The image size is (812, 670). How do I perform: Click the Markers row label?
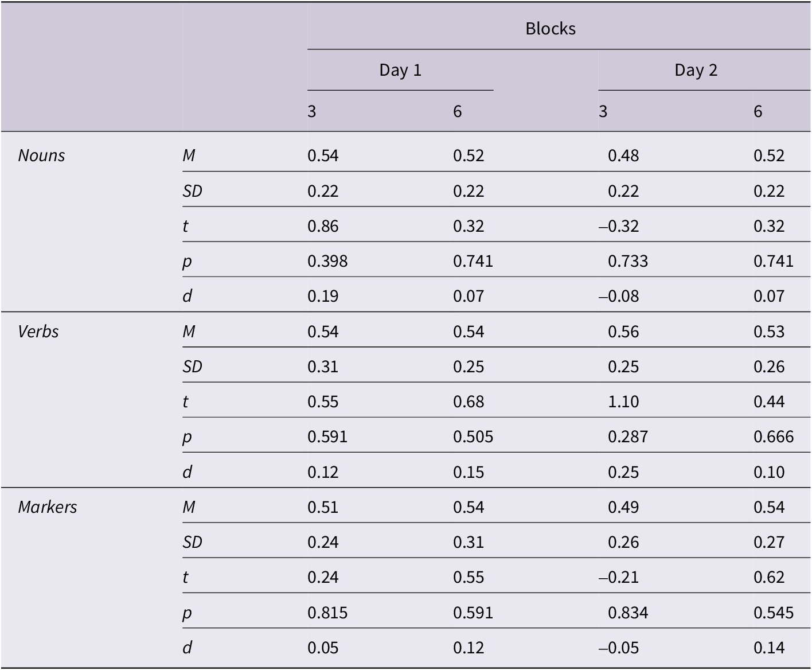[47, 507]
